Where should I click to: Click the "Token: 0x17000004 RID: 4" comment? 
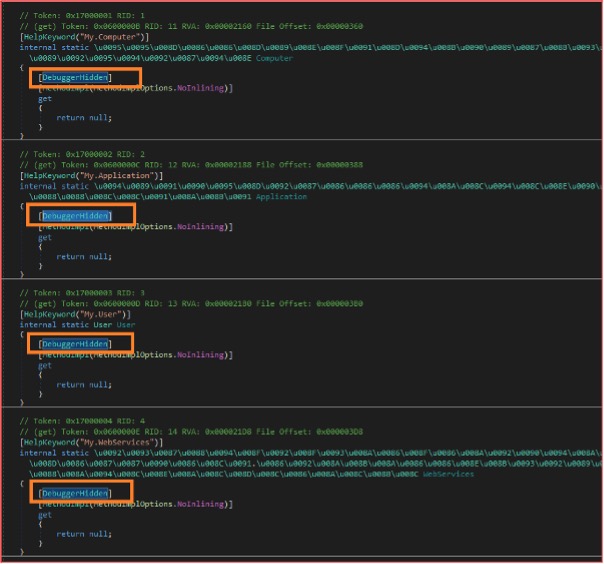pos(82,421)
